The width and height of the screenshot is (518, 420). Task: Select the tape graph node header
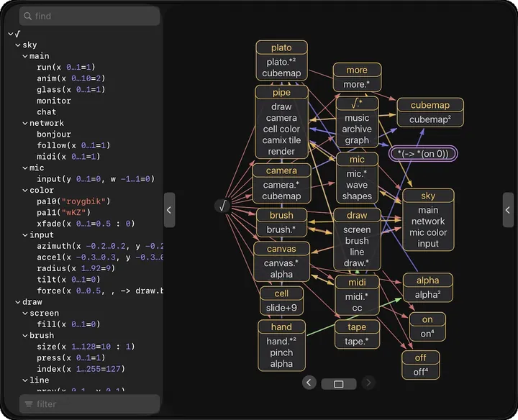(x=357, y=327)
